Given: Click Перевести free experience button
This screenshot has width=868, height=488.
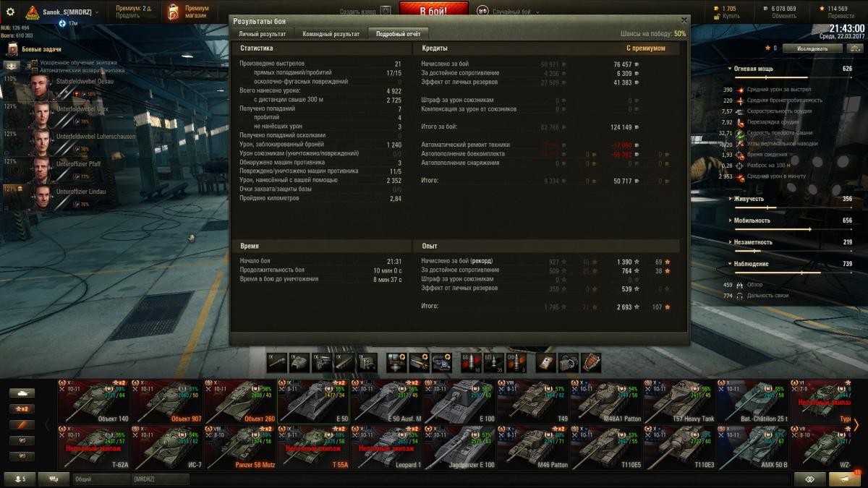Looking at the screenshot, I should click(x=841, y=16).
